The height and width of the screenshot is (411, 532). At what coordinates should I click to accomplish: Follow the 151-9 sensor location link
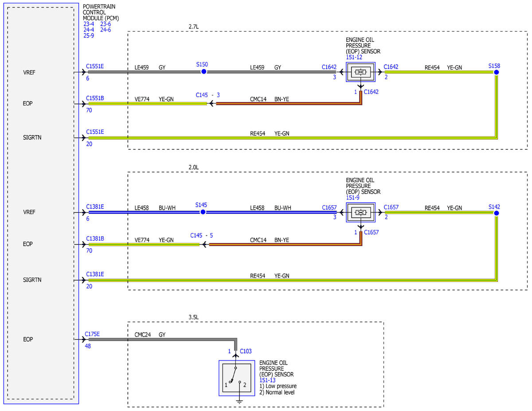pyautogui.click(x=353, y=198)
